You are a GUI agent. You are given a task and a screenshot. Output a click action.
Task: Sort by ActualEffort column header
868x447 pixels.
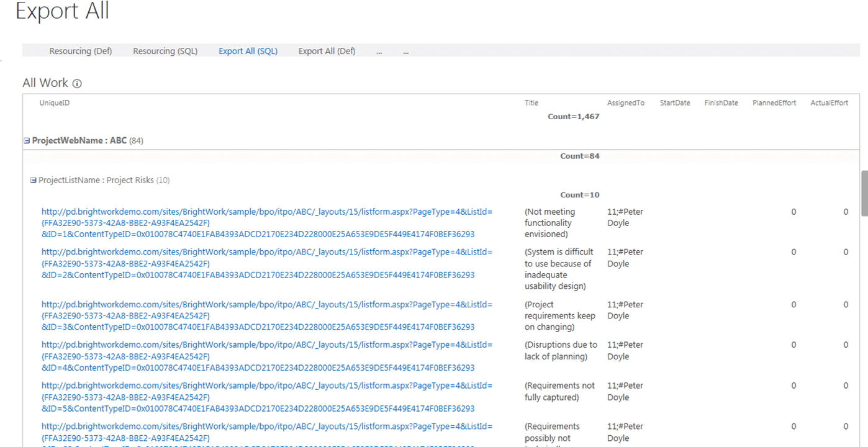830,103
